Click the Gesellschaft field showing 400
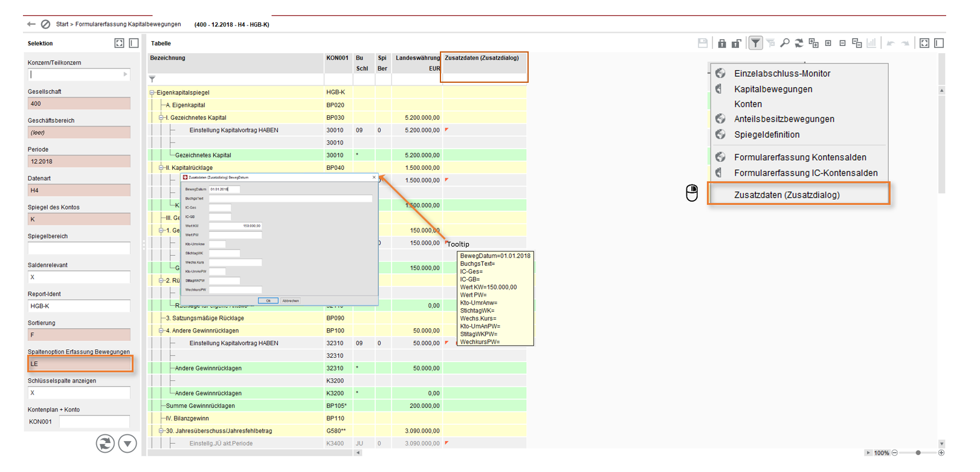 [x=79, y=103]
